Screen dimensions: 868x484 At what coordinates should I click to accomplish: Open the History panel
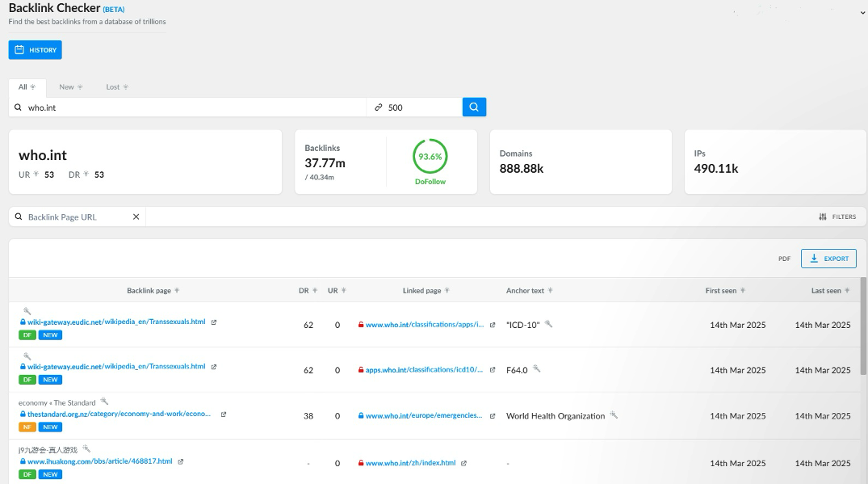tap(35, 50)
